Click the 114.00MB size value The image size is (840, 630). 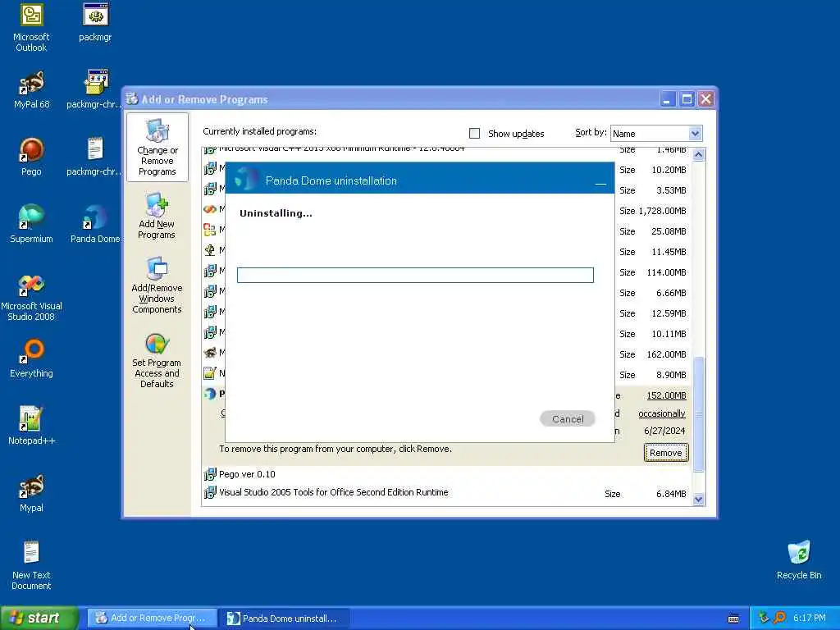pyautogui.click(x=666, y=272)
